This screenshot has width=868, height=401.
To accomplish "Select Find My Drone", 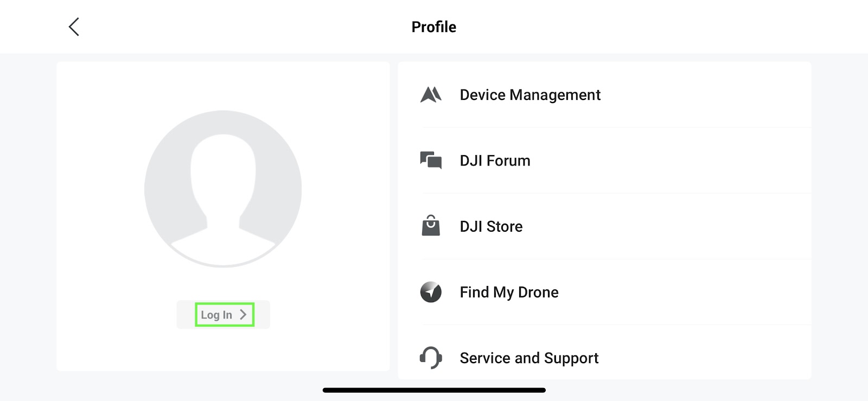I will 605,292.
